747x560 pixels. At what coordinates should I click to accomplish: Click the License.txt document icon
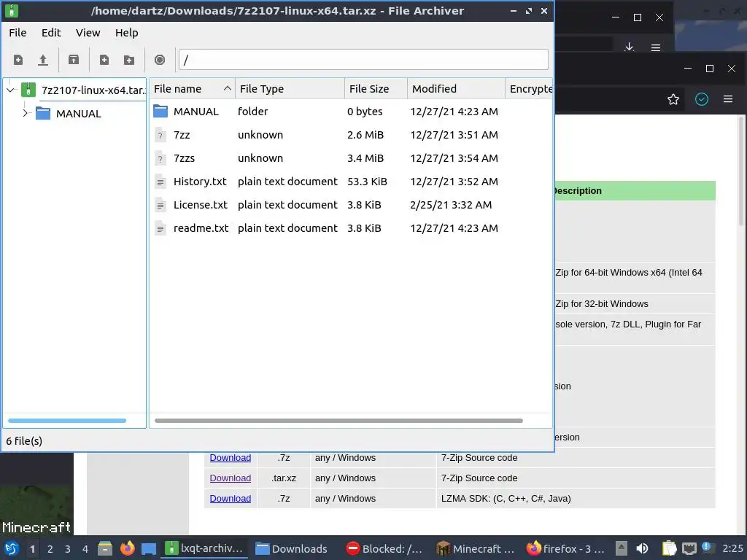coord(160,205)
